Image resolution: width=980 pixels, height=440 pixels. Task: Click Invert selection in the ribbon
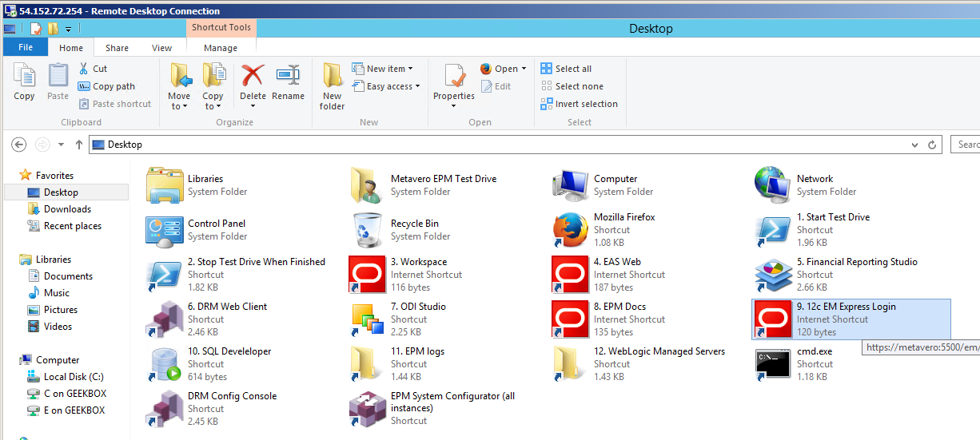[579, 104]
